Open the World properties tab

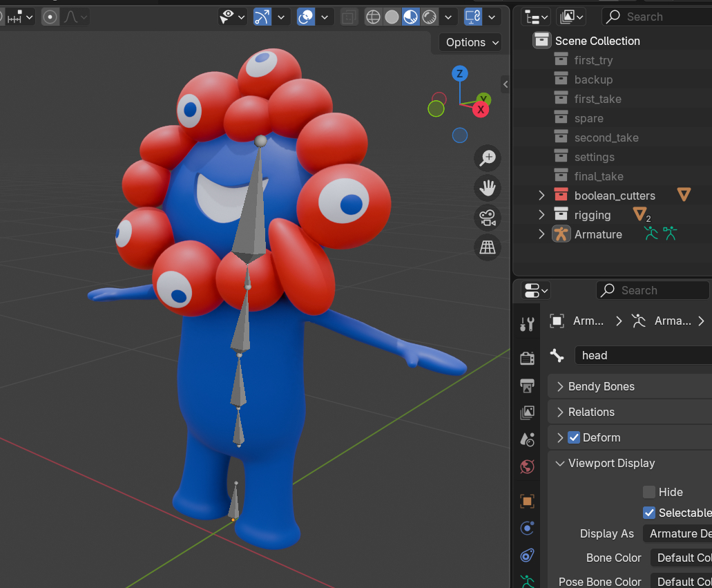(528, 467)
